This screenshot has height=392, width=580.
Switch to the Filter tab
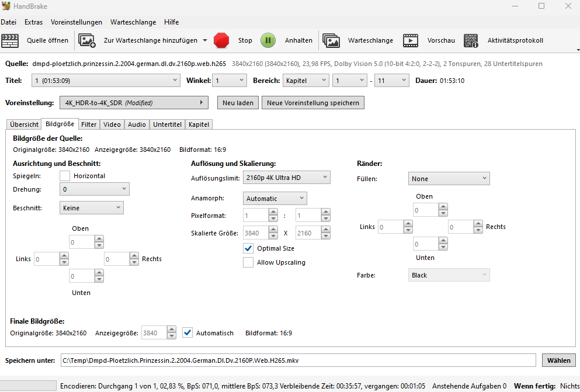click(89, 124)
